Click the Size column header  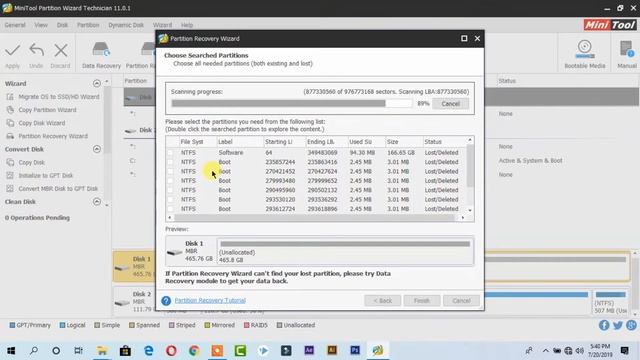click(x=403, y=142)
